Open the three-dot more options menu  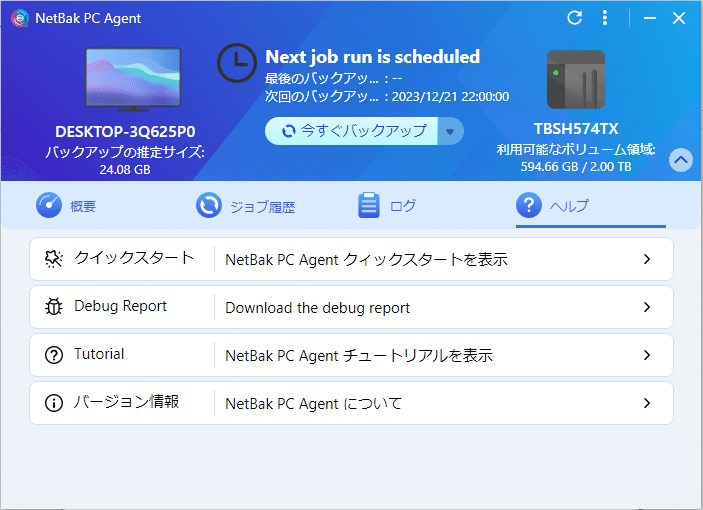coord(605,18)
